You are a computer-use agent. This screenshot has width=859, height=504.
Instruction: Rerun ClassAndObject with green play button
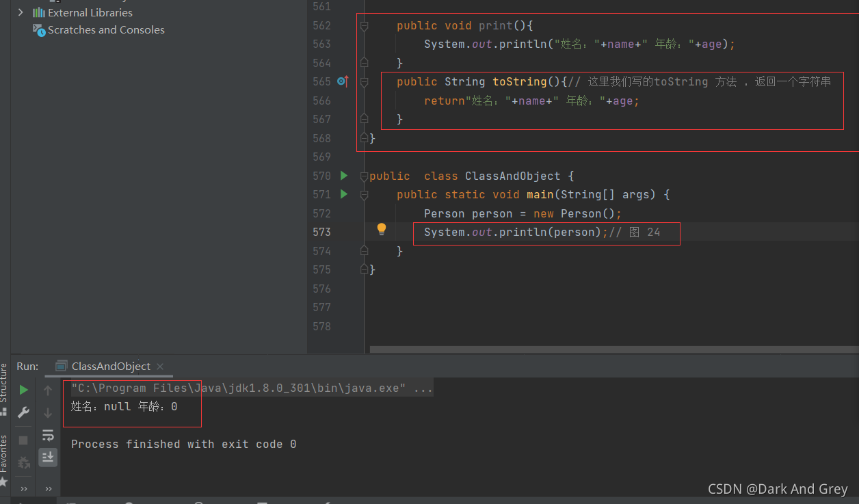tap(24, 390)
